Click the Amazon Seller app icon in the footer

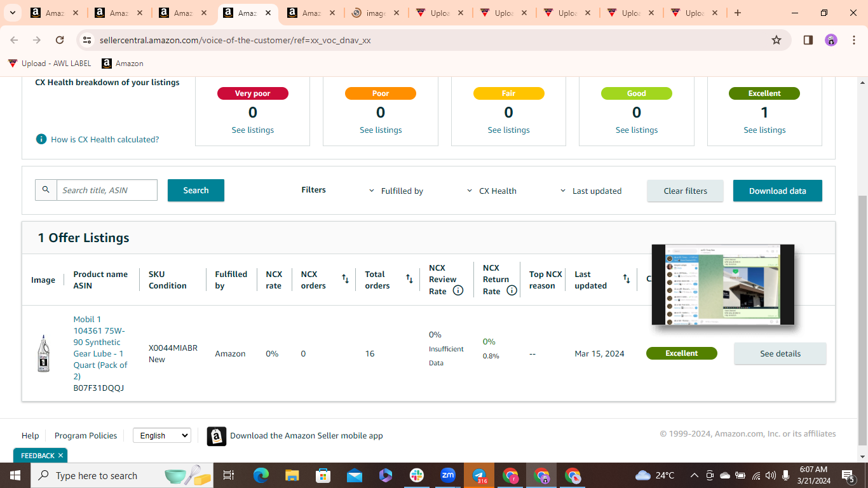[x=217, y=436]
